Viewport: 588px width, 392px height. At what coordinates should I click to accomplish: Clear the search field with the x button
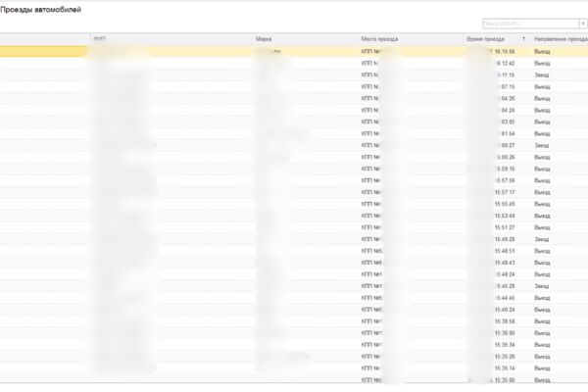[583, 24]
